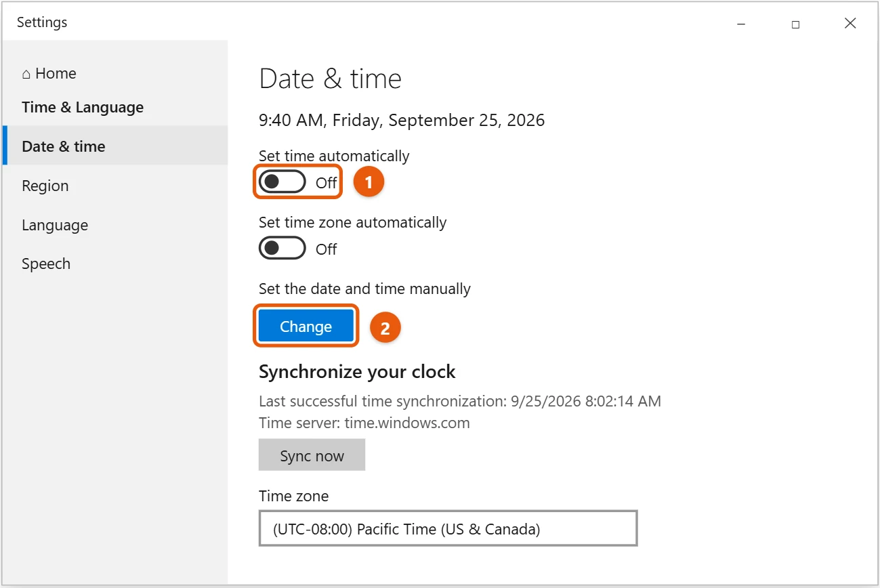
Task: Click the Date & time page title
Action: coord(331,79)
